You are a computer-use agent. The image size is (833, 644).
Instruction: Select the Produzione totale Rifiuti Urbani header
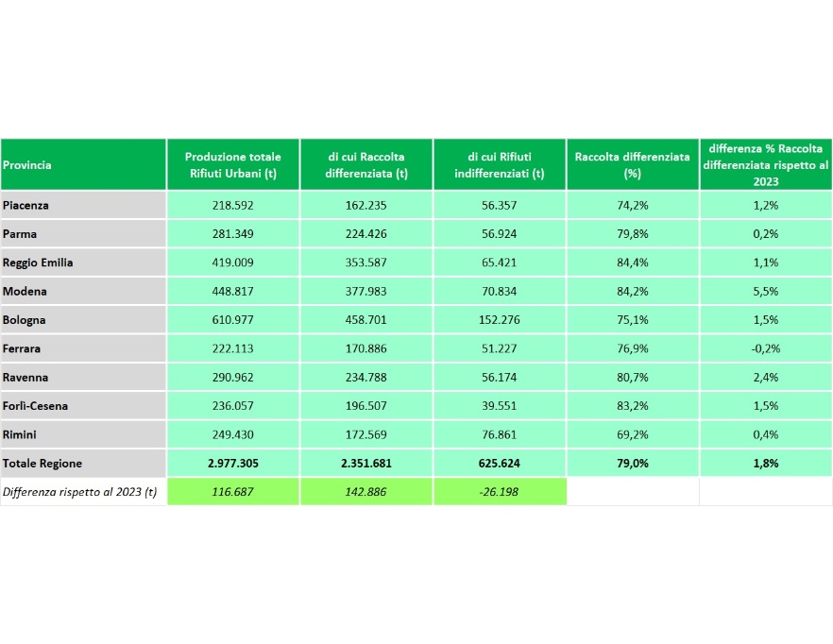(232, 164)
